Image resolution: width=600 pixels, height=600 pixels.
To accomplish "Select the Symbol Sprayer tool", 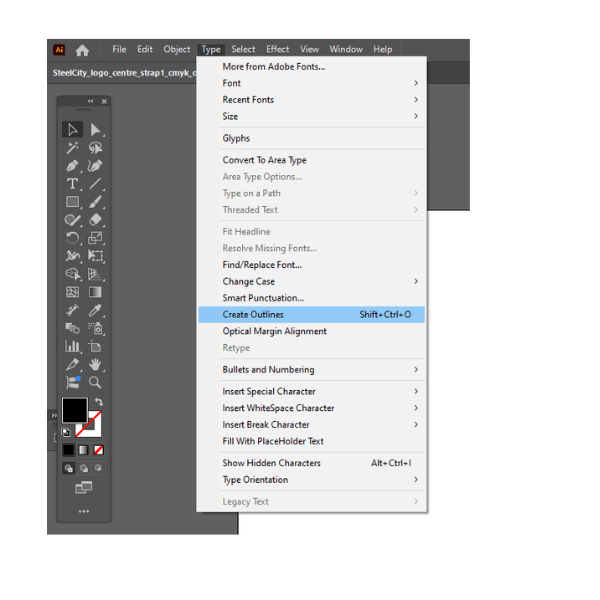I will (x=95, y=328).
